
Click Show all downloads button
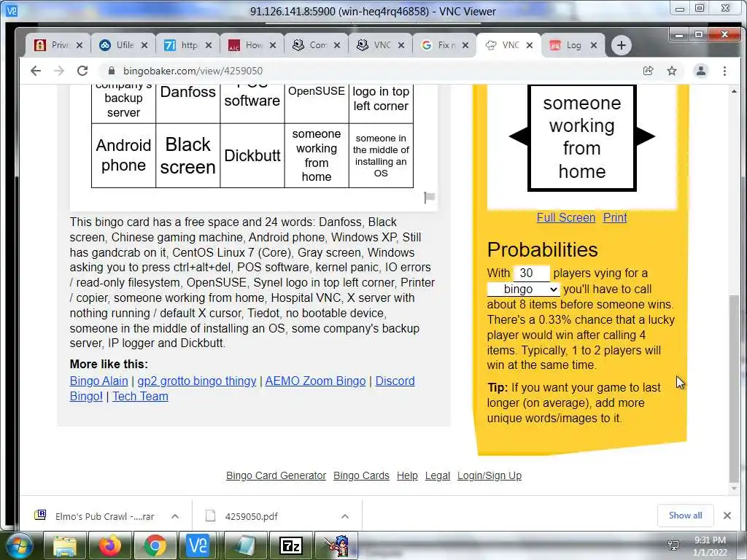pyautogui.click(x=685, y=516)
